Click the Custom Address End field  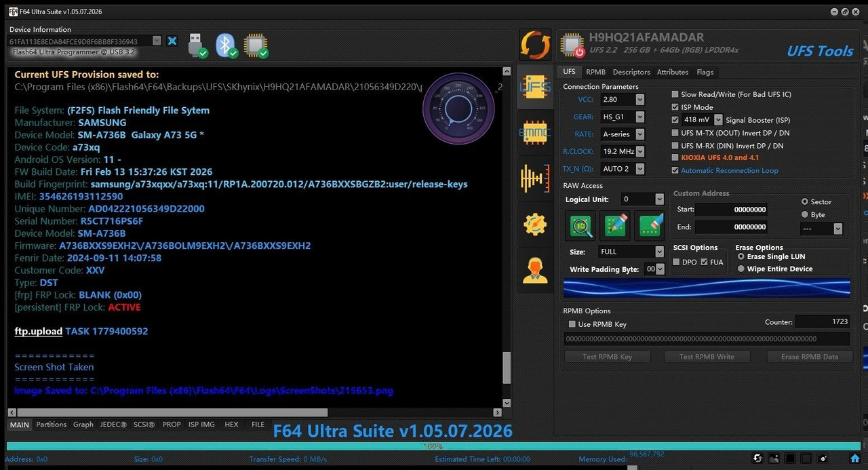(x=732, y=227)
